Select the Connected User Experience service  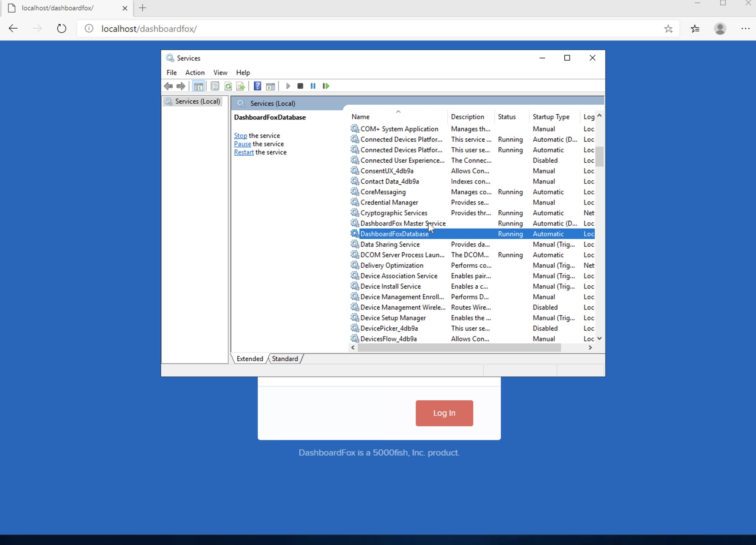coord(472,161)
